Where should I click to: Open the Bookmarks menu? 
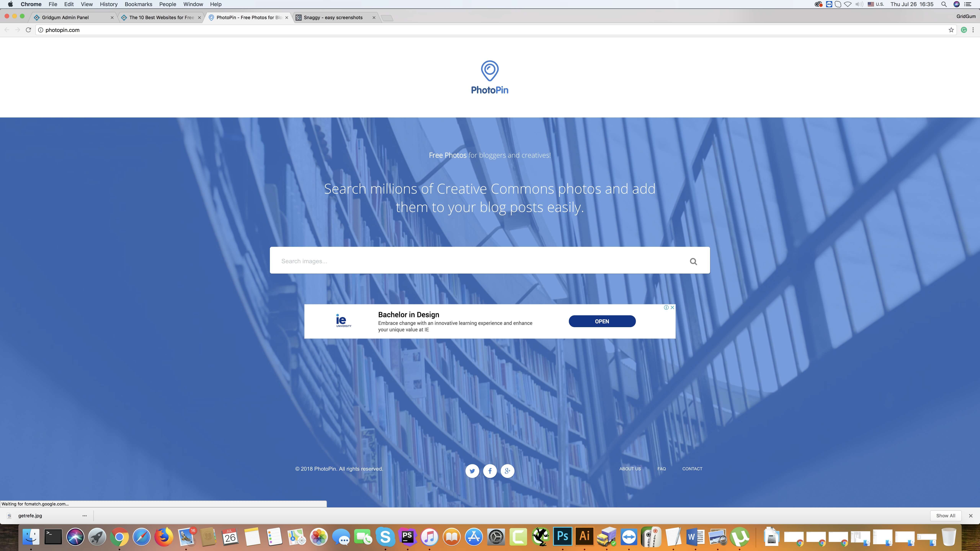[138, 4]
